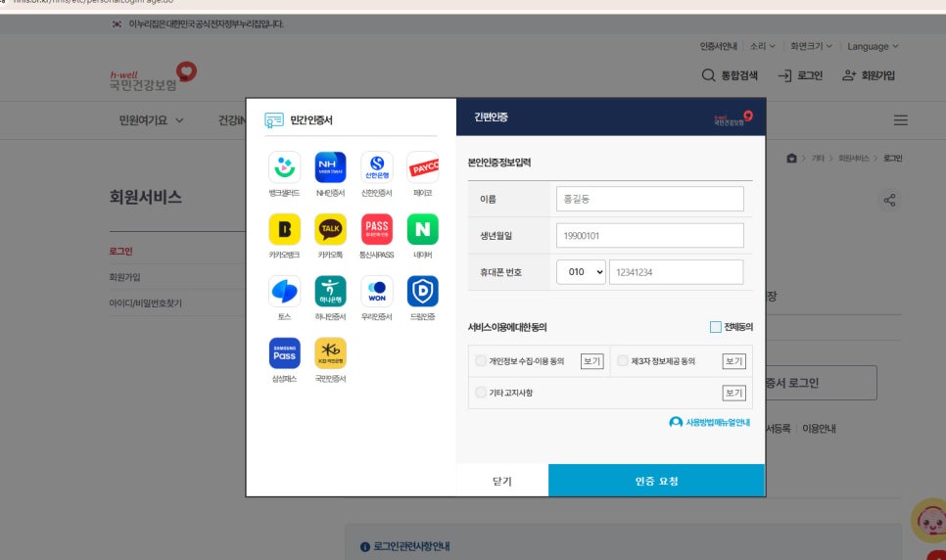Choose the 드림인증 shield icon
This screenshot has height=560, width=946.
(x=423, y=292)
